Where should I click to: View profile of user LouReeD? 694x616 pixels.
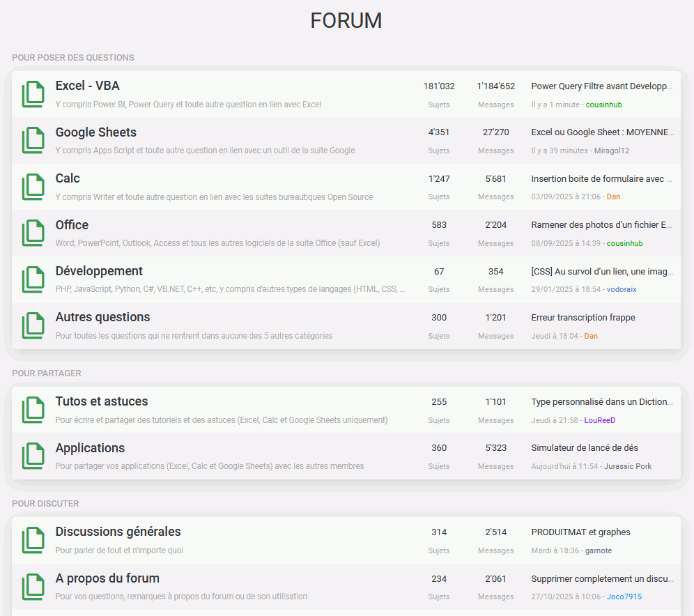[x=599, y=420]
